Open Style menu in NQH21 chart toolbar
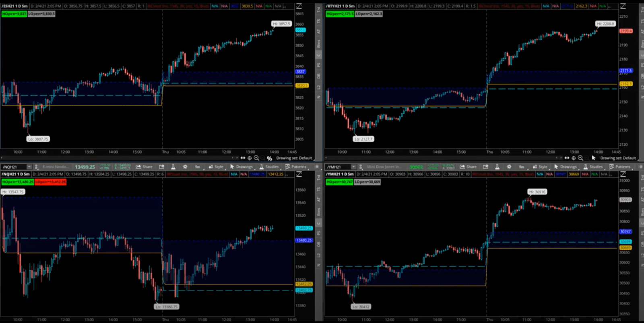The height and width of the screenshot is (323, 644). [x=216, y=167]
